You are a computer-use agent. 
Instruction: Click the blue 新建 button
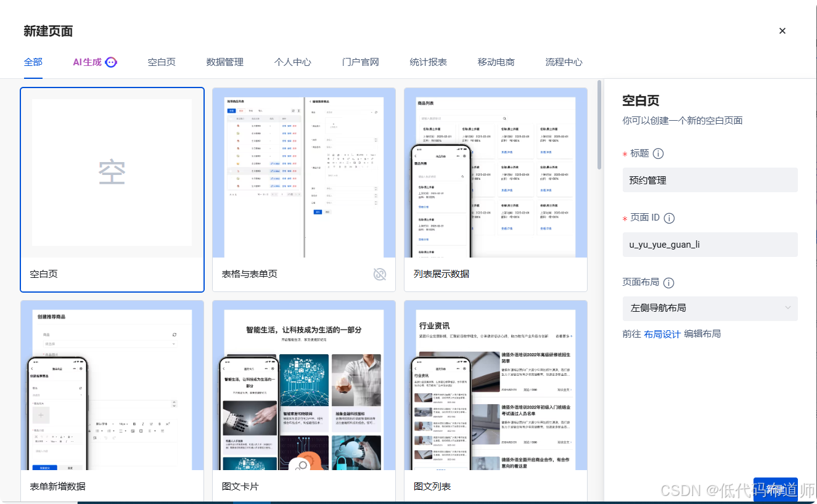(775, 489)
